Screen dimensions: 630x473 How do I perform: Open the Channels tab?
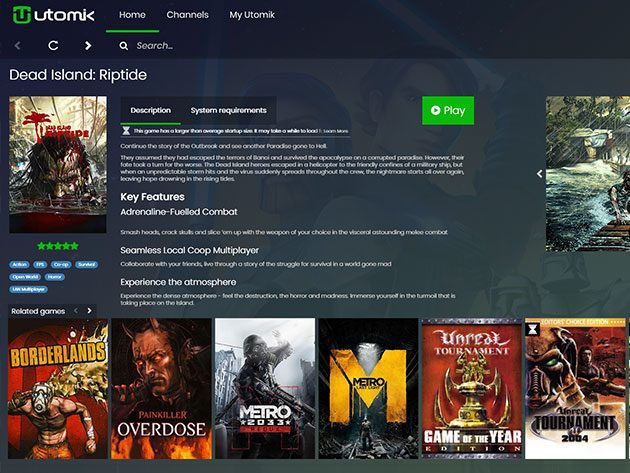[x=188, y=15]
